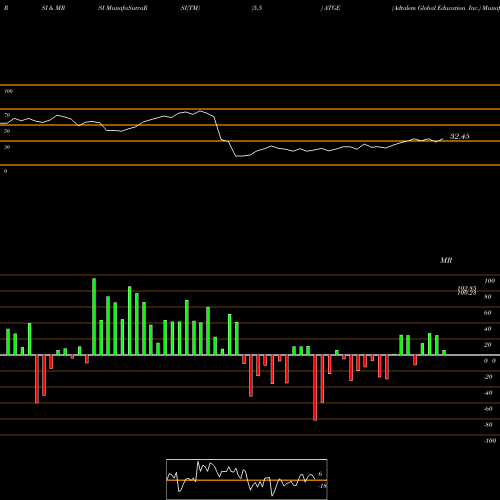Open the mini overview chart at the bottom

pyautogui.click(x=247, y=479)
